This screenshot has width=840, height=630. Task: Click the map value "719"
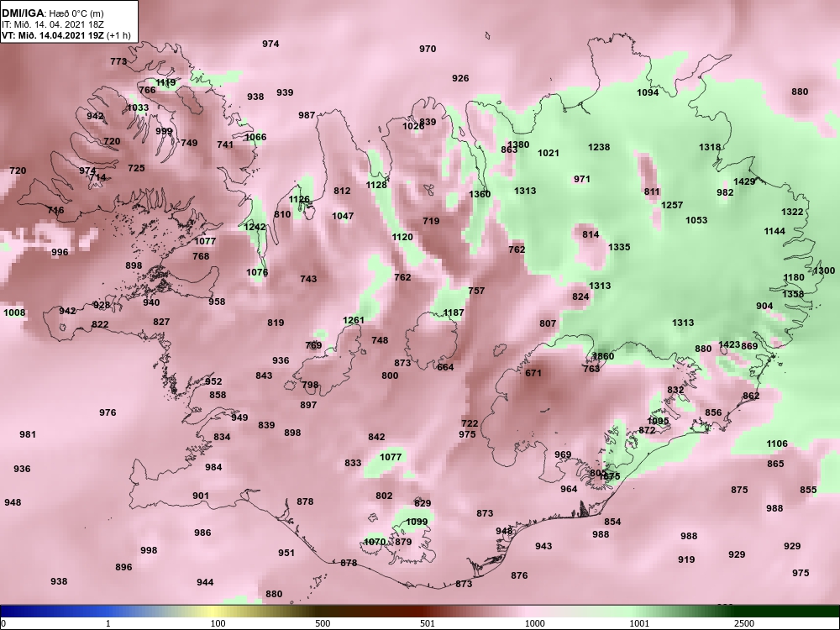pos(431,221)
